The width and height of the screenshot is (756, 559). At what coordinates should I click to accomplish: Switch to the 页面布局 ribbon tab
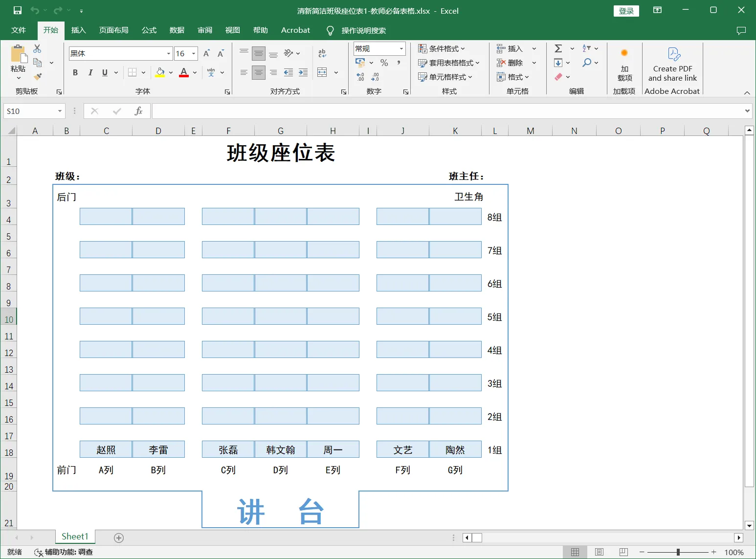point(113,30)
